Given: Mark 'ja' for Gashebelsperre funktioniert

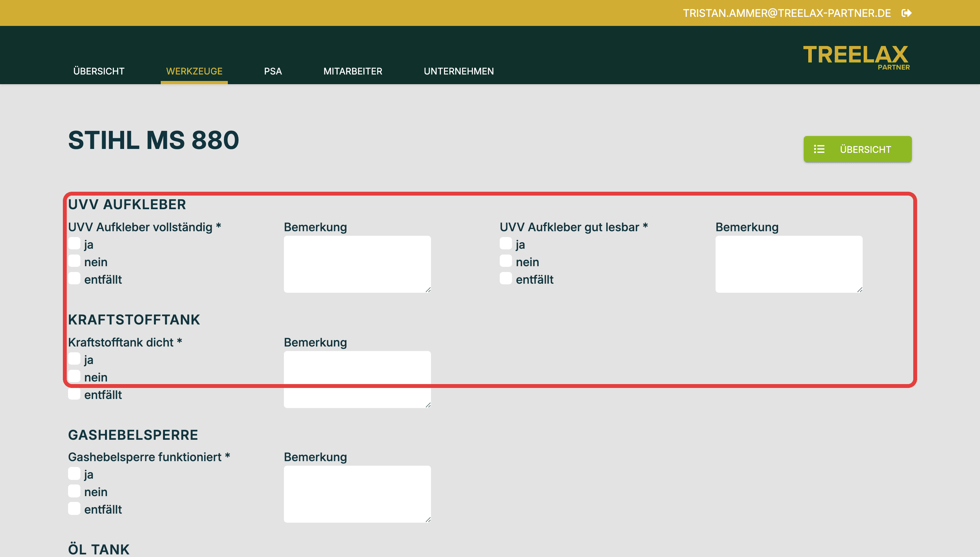Looking at the screenshot, I should tap(74, 473).
